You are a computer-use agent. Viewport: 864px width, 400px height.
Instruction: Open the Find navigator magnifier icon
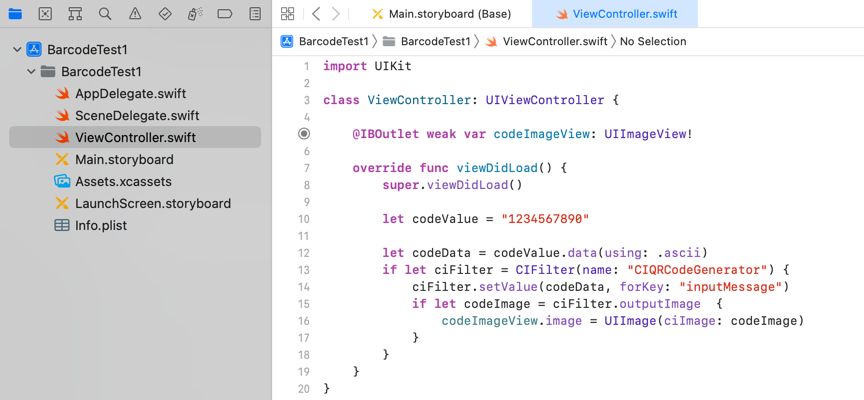[105, 14]
